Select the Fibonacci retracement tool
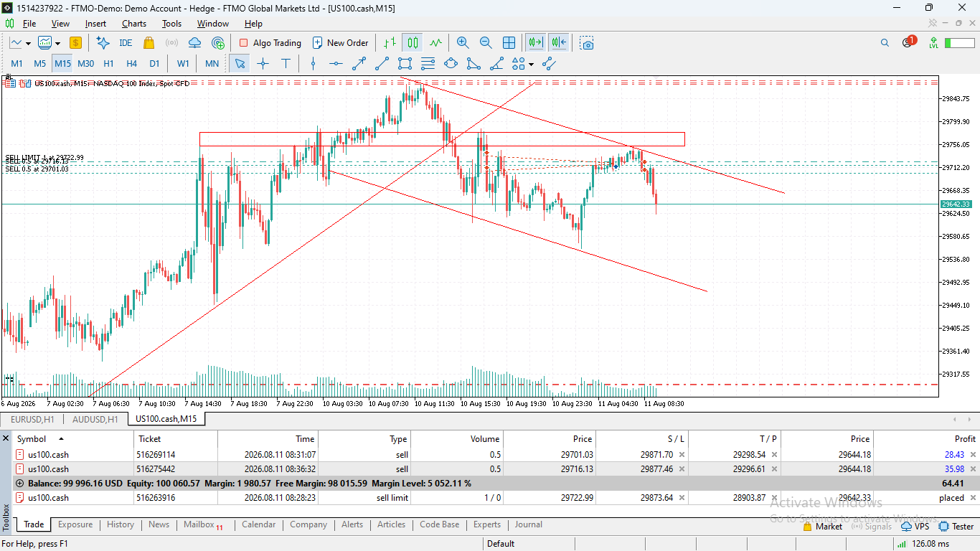The width and height of the screenshot is (980, 551). 428,64
